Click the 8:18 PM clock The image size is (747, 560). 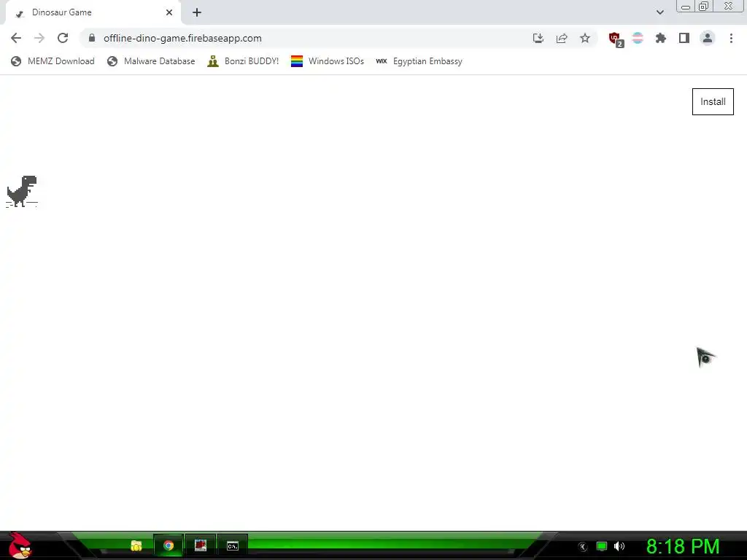pos(683,546)
